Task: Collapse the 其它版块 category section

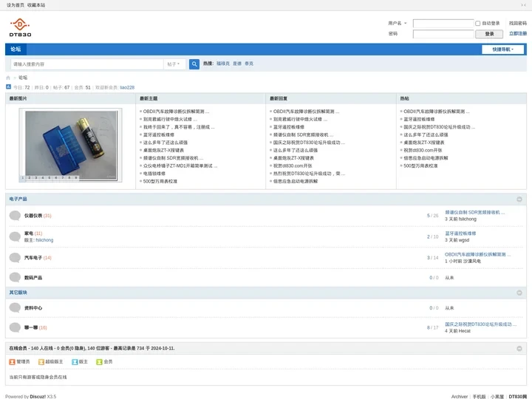Action: (519, 293)
